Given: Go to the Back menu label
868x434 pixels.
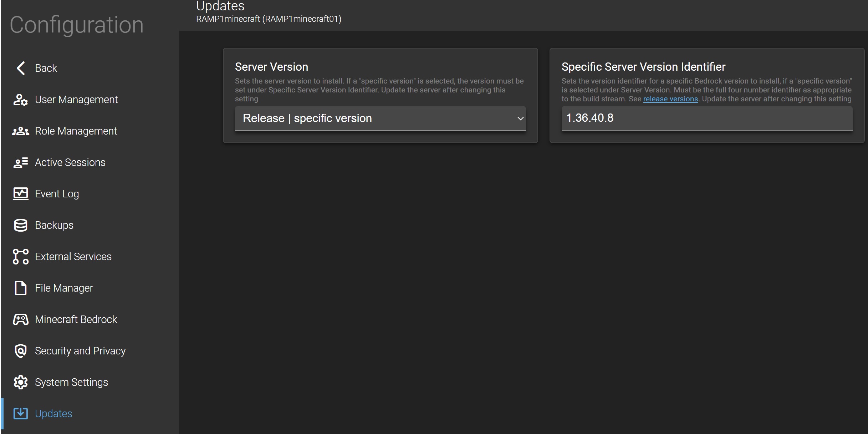Looking at the screenshot, I should (x=46, y=68).
